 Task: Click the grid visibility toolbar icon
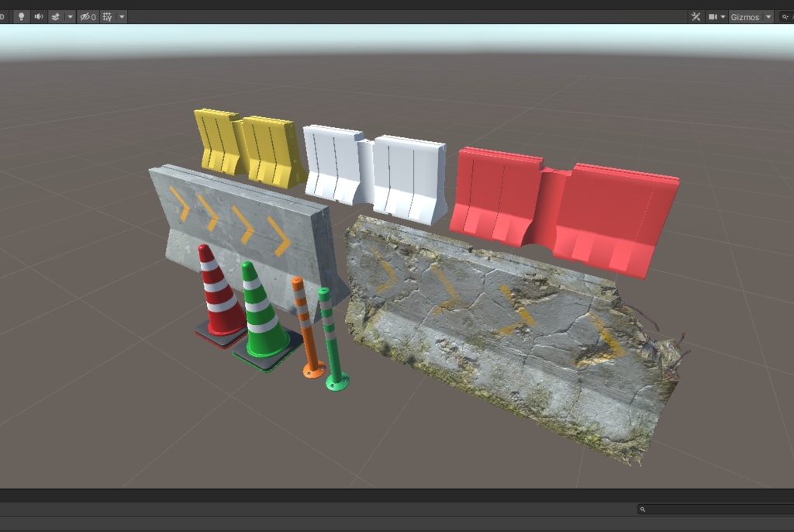[109, 16]
